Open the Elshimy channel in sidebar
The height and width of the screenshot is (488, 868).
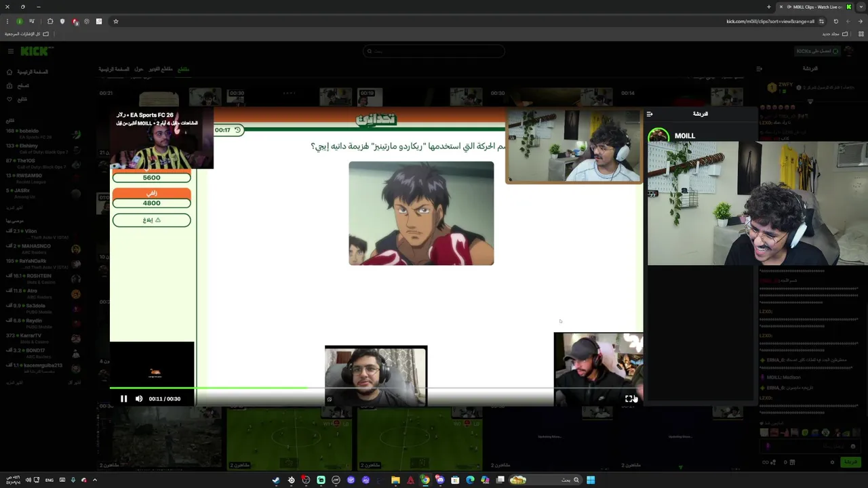[42, 148]
